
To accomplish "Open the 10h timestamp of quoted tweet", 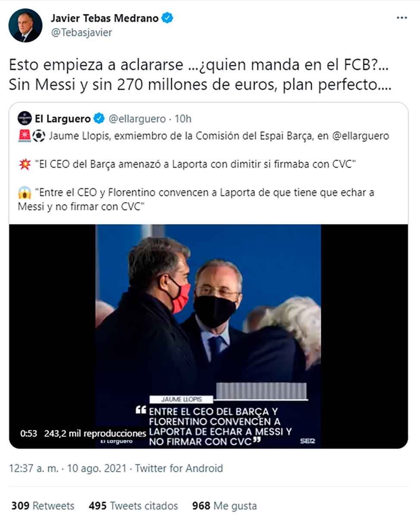I will point(184,119).
